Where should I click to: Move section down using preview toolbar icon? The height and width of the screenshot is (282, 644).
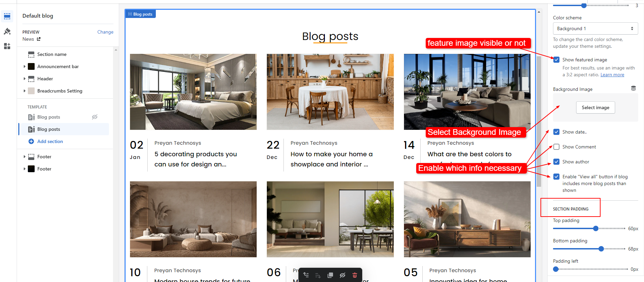pos(318,275)
